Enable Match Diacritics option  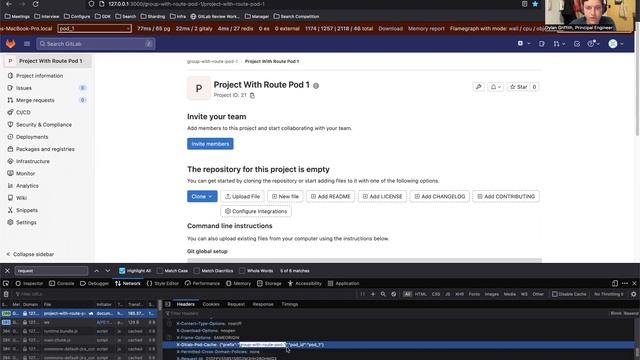coord(197,271)
